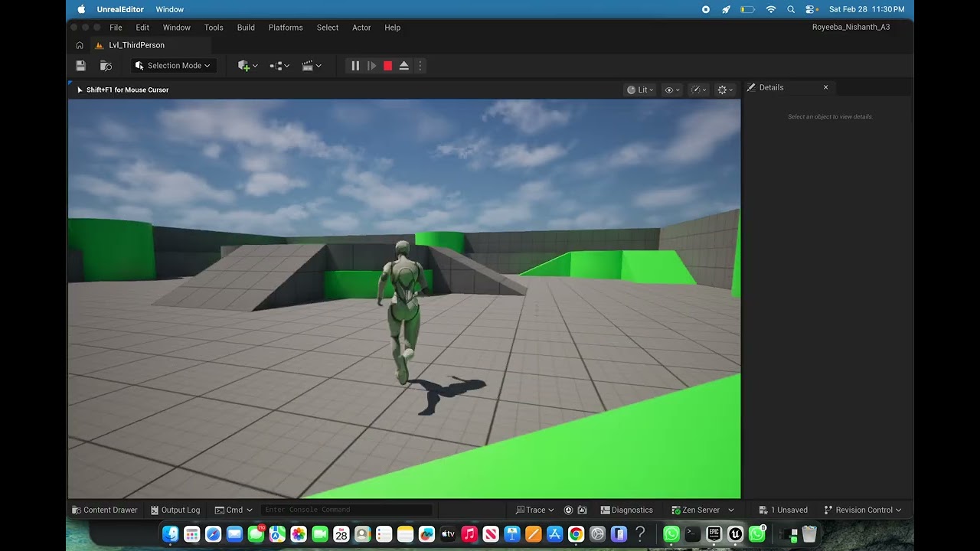The image size is (980, 551).
Task: Click the Shift+F1 for Mouse Cursor hint
Action: coord(127,90)
